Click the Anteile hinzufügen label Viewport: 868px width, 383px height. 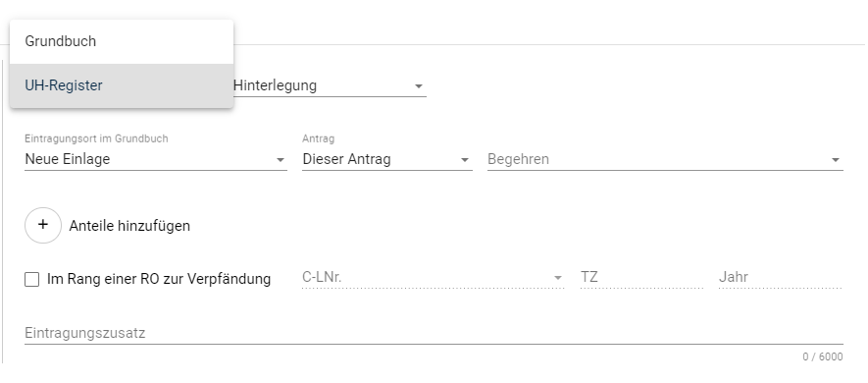tap(129, 226)
